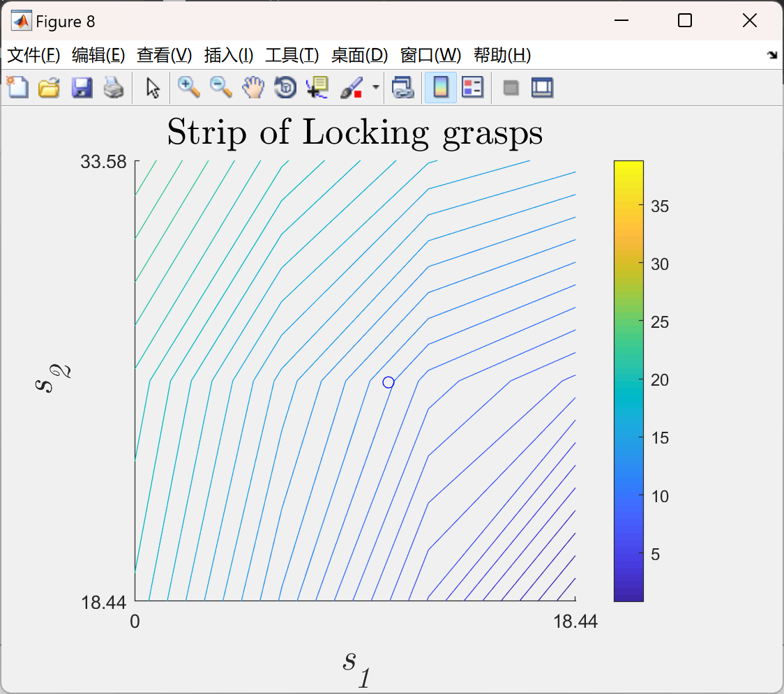The image size is (784, 694).
Task: Select the Edit Plot arrow tool
Action: (153, 87)
